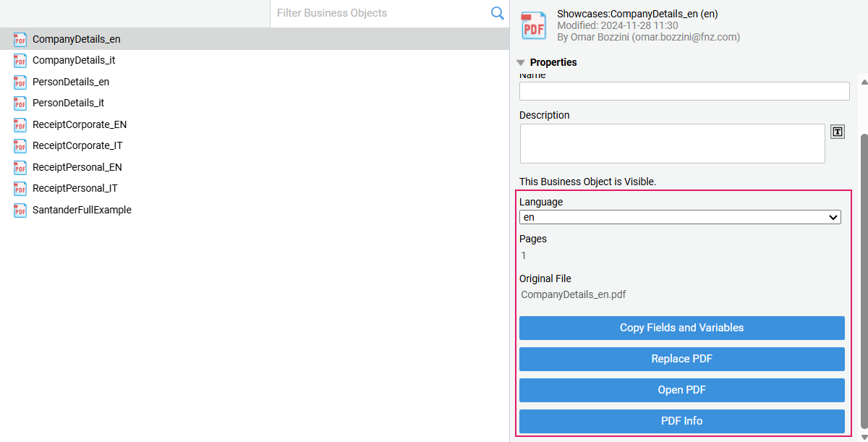The height and width of the screenshot is (442, 868).
Task: Click the Open PDF button
Action: click(x=682, y=390)
